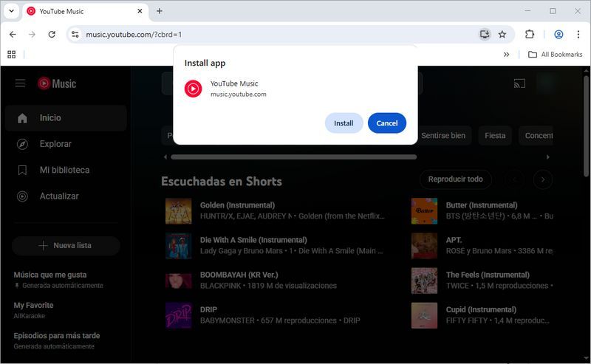Open the Extensions puzzle icon
Viewport: 591px width, 364px height.
(x=529, y=34)
